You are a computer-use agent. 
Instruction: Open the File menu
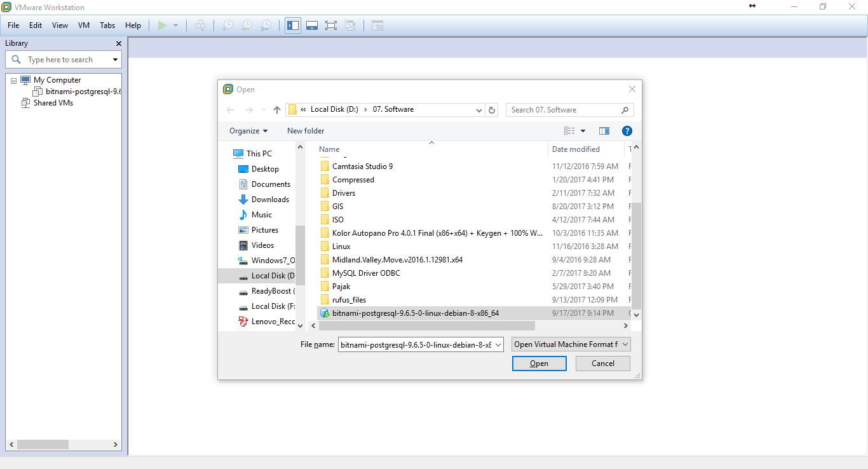point(13,25)
